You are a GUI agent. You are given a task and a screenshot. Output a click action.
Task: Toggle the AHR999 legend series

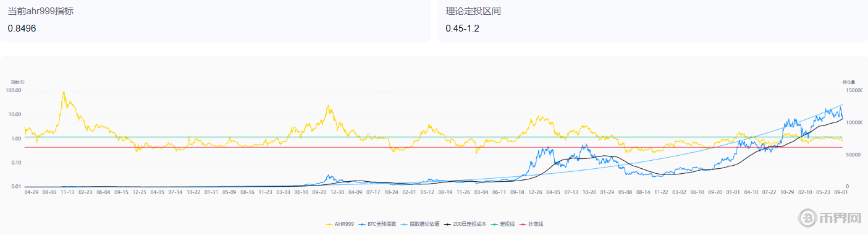coord(339,223)
